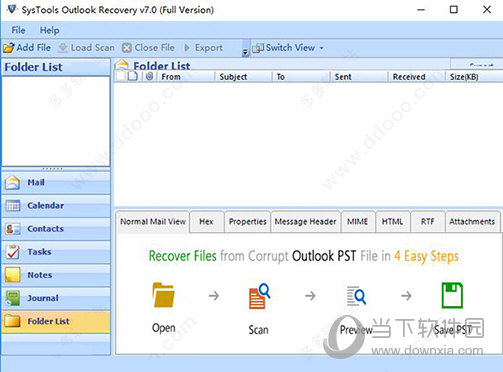This screenshot has width=503, height=372.
Task: Click the dotted splitter grip above Mail
Action: (52, 169)
